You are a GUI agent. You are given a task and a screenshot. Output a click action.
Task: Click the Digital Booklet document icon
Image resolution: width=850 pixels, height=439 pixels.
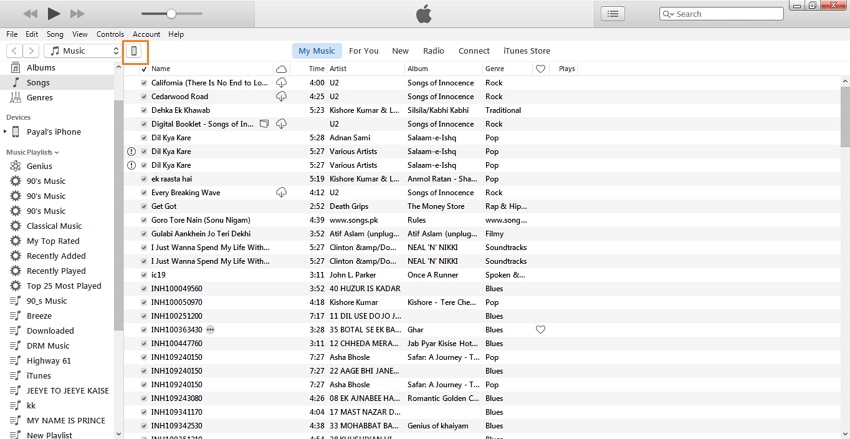click(x=264, y=124)
